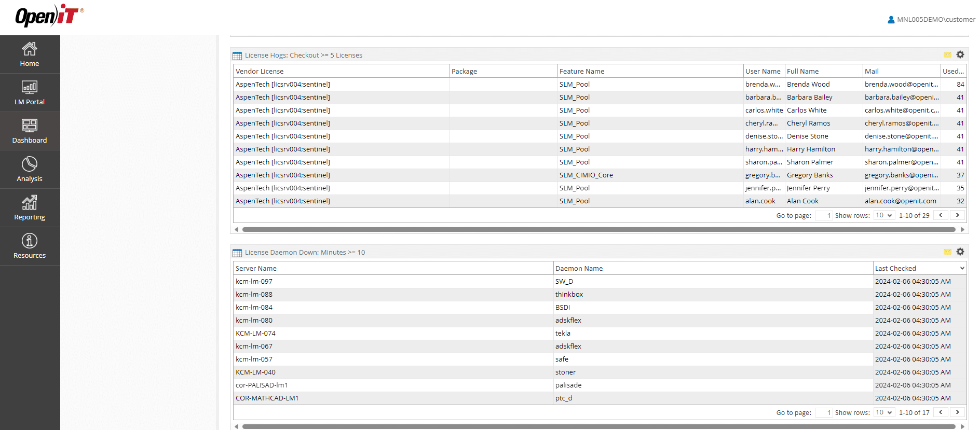The width and height of the screenshot is (980, 430).
Task: Click the stoner daemon cell
Action: coord(713,372)
